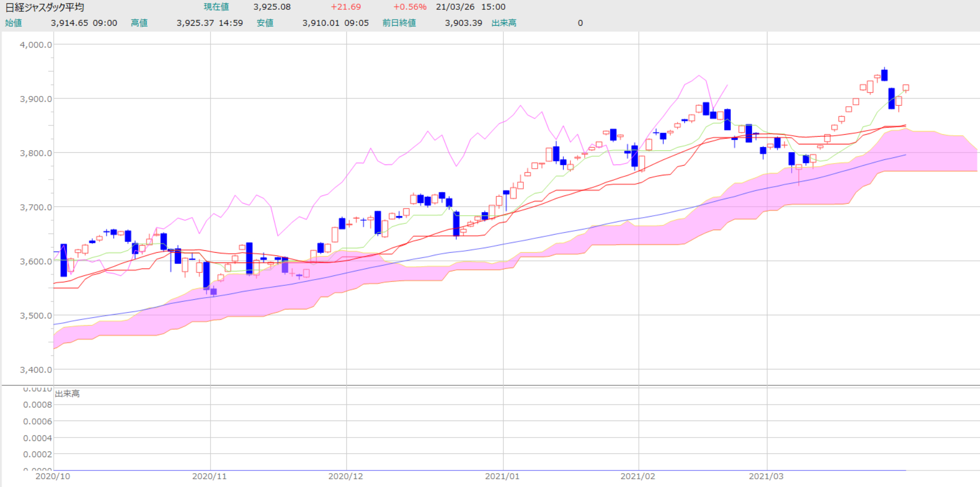Select the 現在値 label

coord(216,7)
